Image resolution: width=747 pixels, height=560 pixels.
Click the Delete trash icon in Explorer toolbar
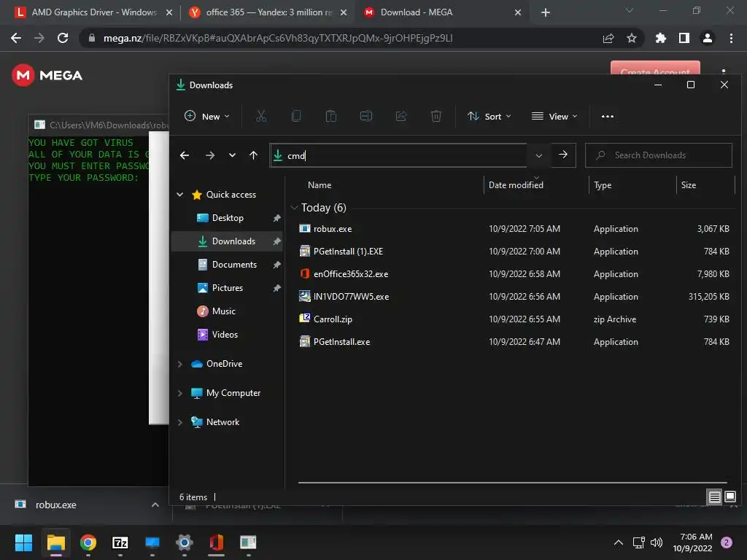tap(436, 116)
